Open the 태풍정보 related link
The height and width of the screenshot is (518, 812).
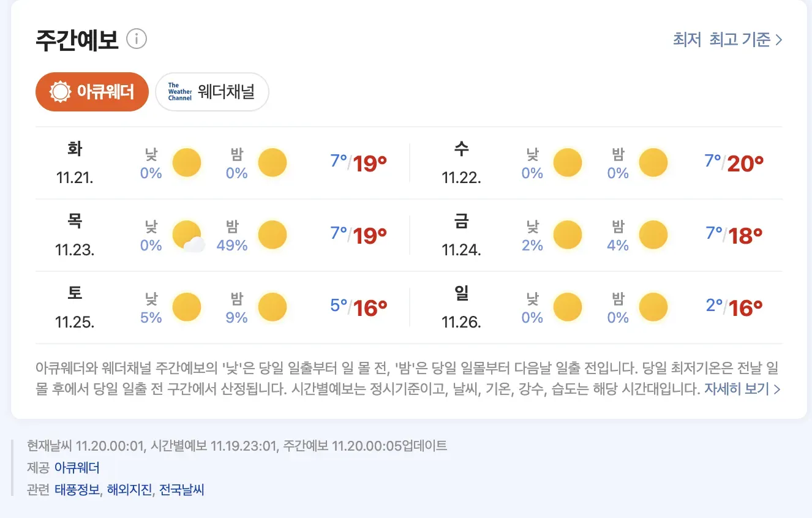coord(77,490)
